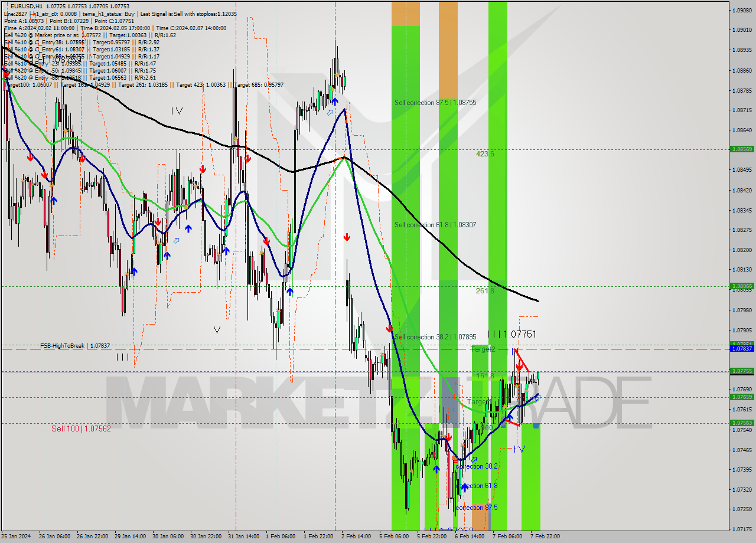Click the 161.8 level label
The image size is (756, 543).
(485, 375)
